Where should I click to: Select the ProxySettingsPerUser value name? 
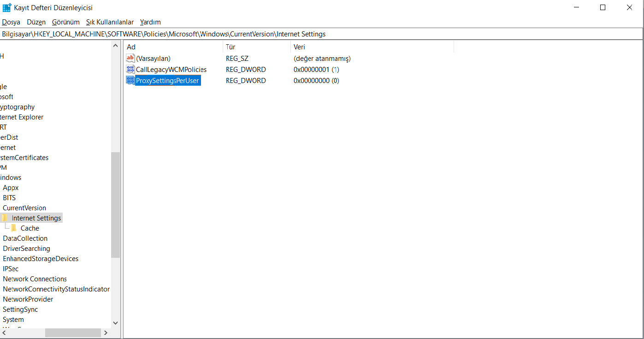167,81
